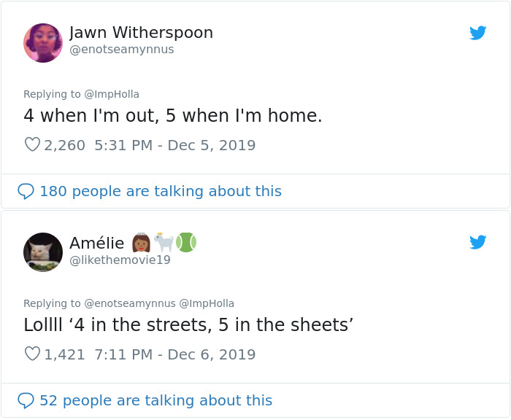Click the Twitter bird icon on Amélie's tweet
Viewport: 511px width, 420px height.
[477, 242]
